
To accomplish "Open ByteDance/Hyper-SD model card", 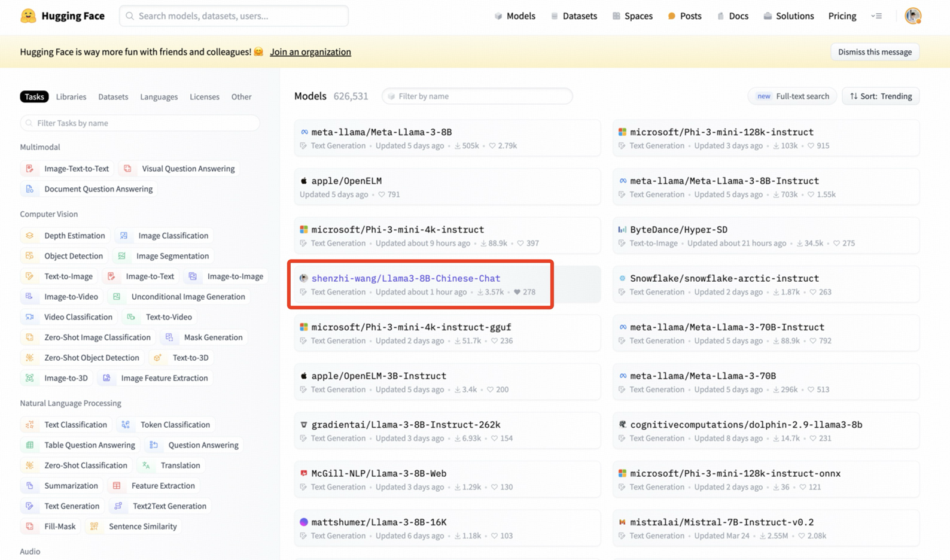I will 766,236.
